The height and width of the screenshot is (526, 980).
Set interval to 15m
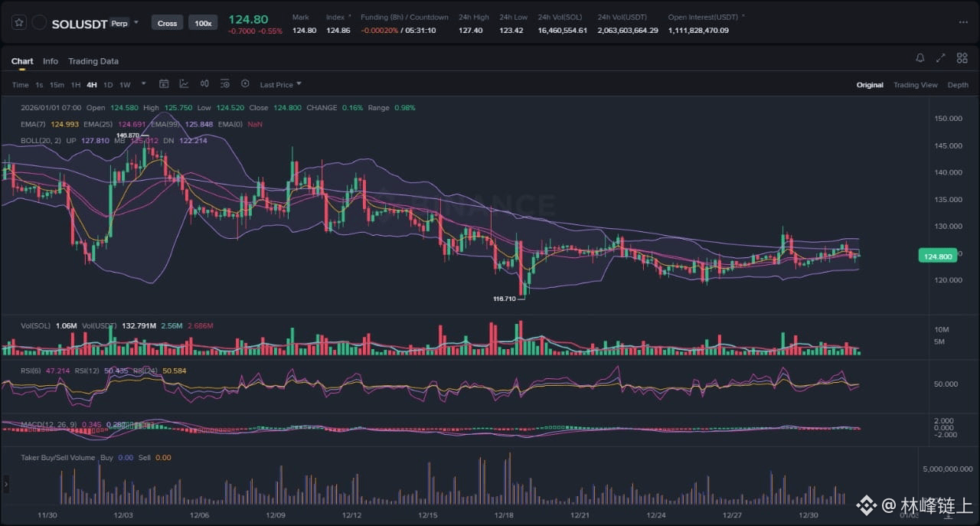click(57, 85)
